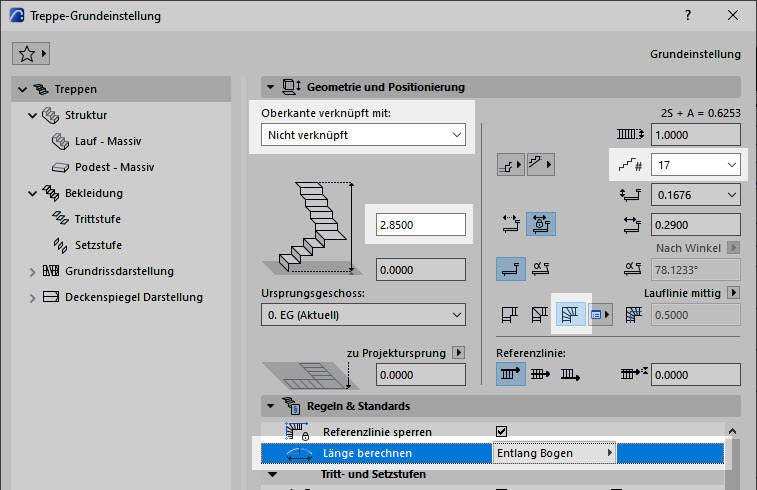This screenshot has height=490, width=757.
Task: Select the unlocked going depth option
Action: (510, 224)
